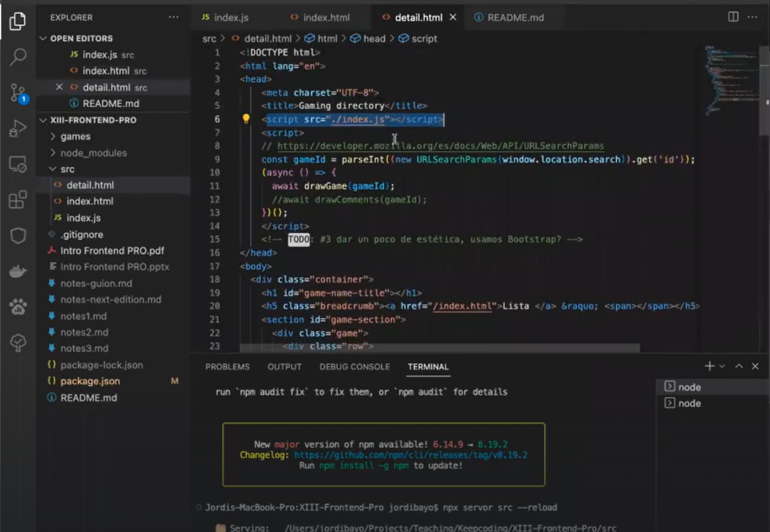Image resolution: width=770 pixels, height=532 pixels.
Task: Maximize the panel with the up chevron
Action: (x=739, y=366)
